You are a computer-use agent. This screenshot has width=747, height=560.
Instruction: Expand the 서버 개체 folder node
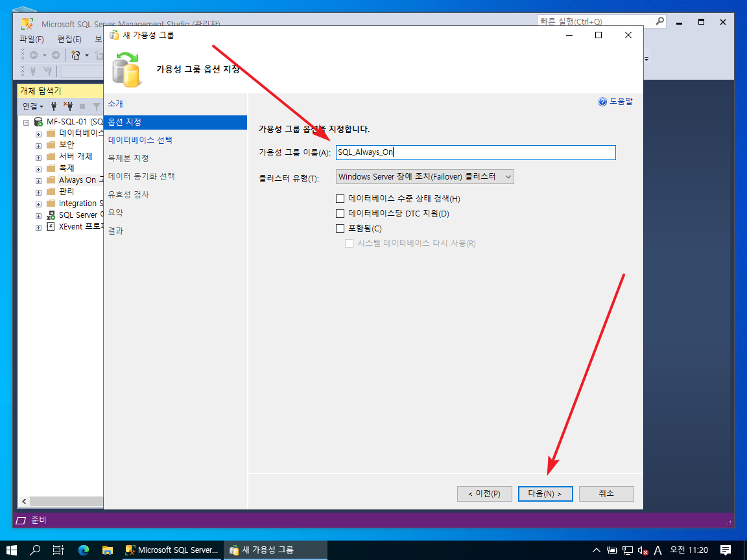point(39,157)
